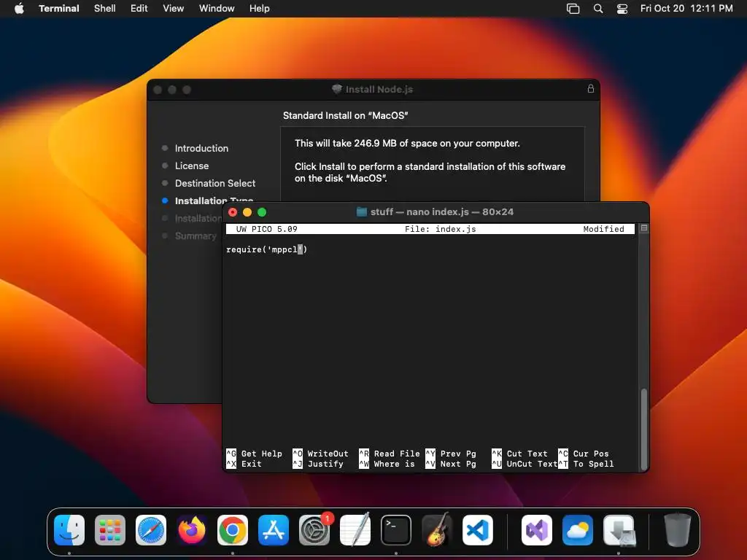Launch Firefox from the Dock
This screenshot has width=747, height=560.
pos(192,530)
